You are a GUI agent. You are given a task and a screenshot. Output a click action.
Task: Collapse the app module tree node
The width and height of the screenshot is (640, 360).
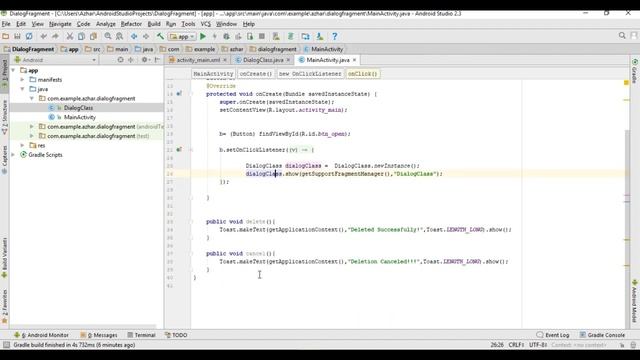[x=13, y=70]
